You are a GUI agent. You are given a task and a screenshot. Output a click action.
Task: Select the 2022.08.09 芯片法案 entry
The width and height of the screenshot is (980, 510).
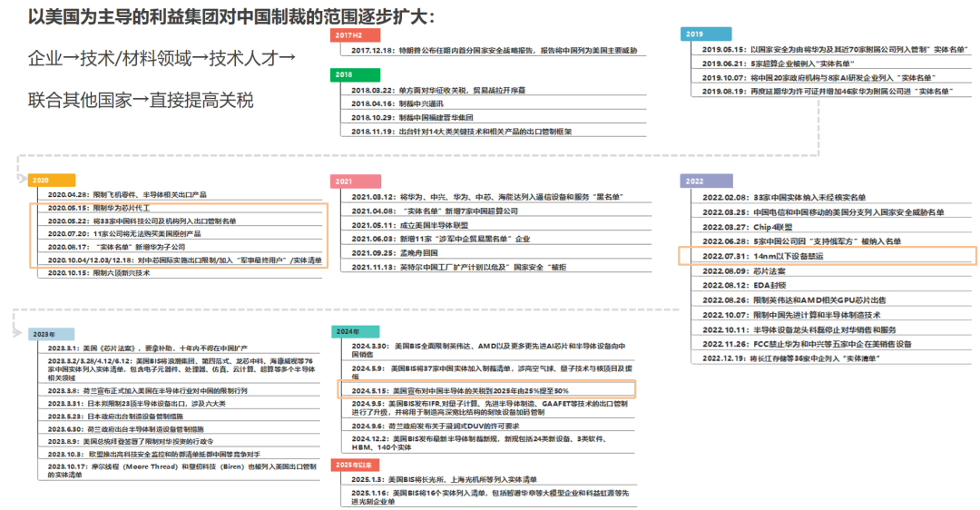point(744,271)
